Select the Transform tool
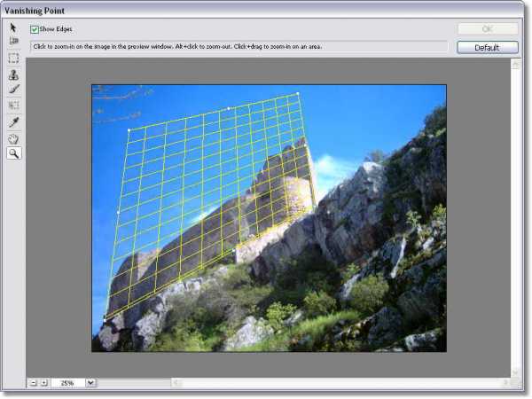 pyautogui.click(x=13, y=106)
